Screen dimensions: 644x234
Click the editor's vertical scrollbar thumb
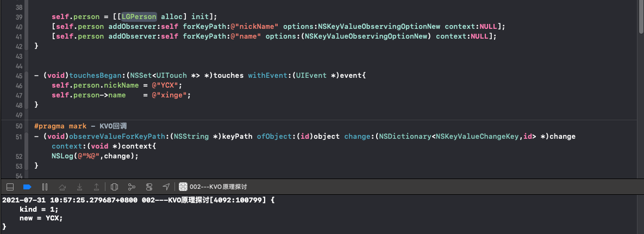click(x=641, y=16)
